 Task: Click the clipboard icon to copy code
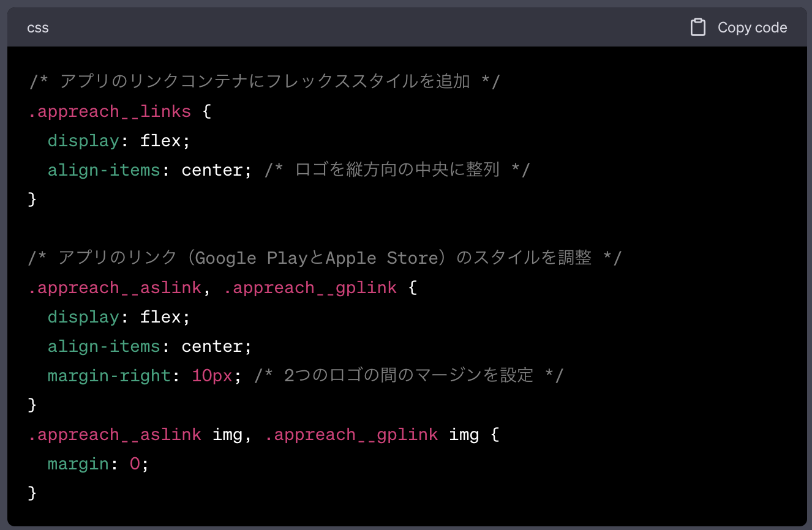click(697, 27)
